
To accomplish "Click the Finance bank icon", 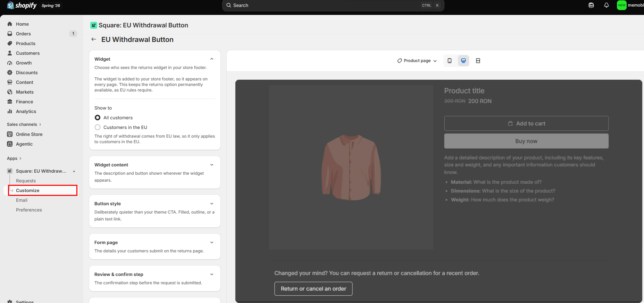I will 10,102.
